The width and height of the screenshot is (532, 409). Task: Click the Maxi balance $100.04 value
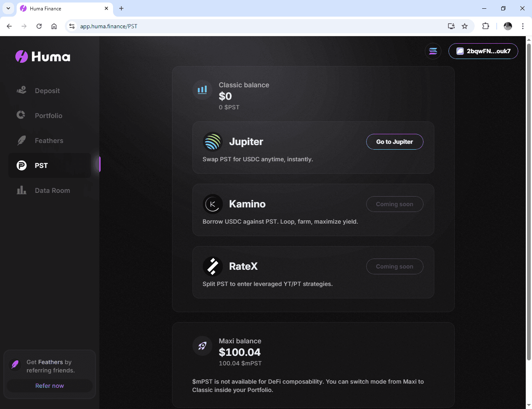[x=240, y=352]
